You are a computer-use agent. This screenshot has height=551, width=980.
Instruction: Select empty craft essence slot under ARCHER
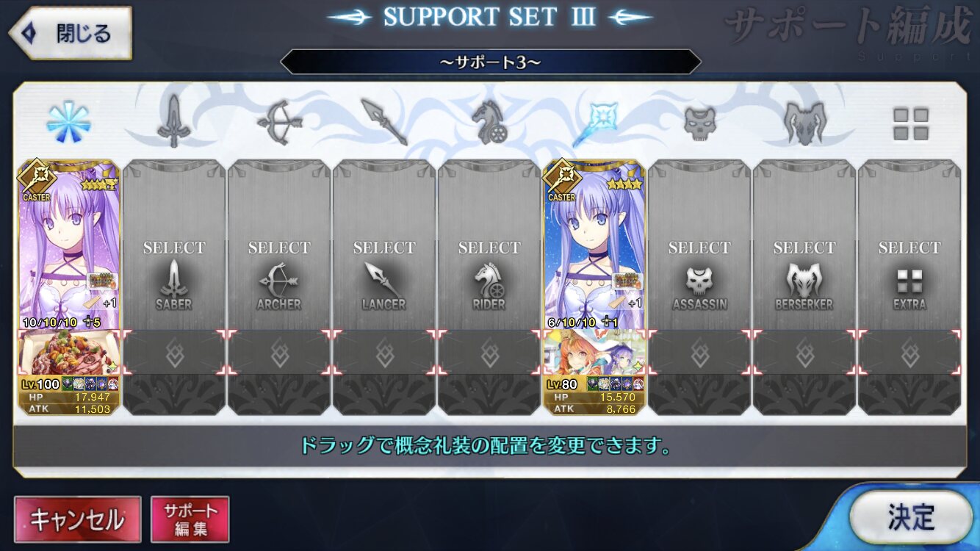(x=279, y=352)
